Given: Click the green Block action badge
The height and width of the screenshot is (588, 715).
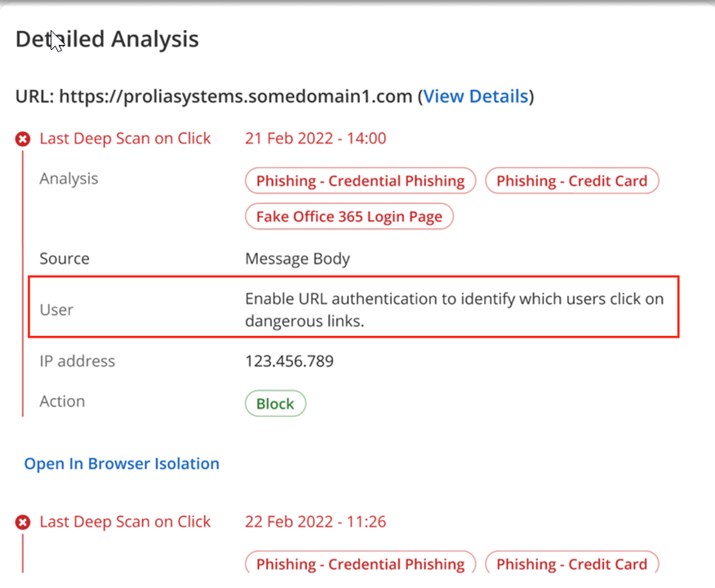Looking at the screenshot, I should (275, 404).
